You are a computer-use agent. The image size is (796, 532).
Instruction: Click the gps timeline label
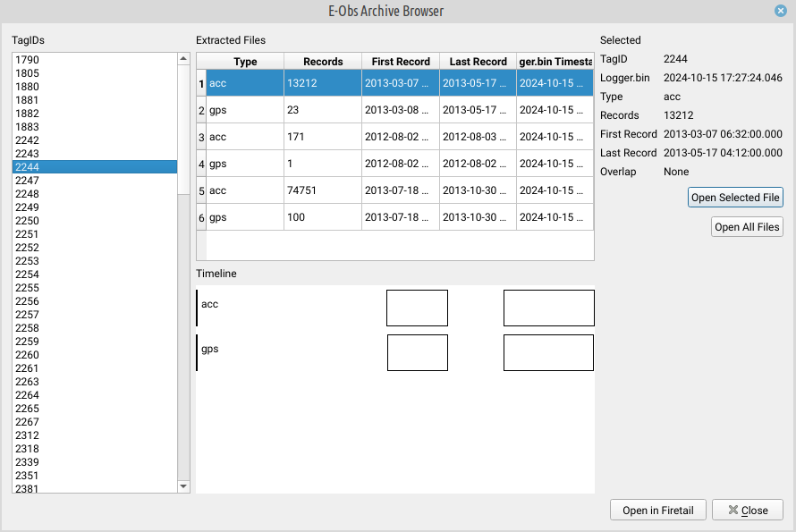click(209, 350)
